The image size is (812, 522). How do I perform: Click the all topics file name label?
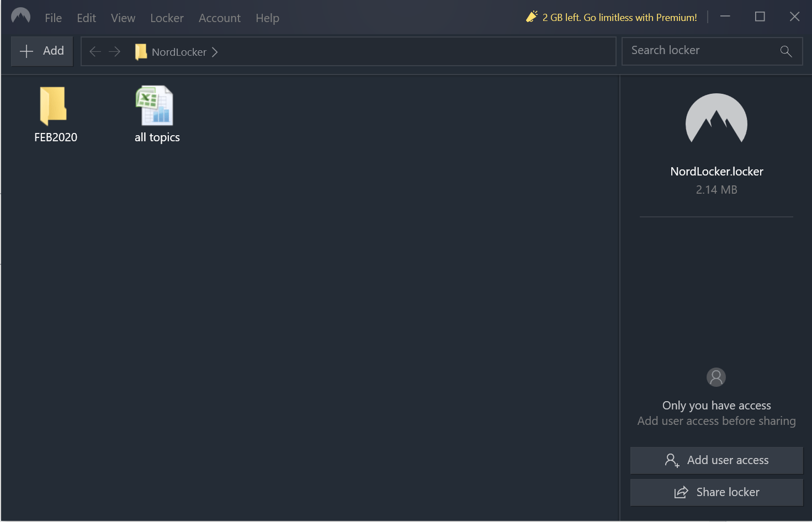(157, 137)
